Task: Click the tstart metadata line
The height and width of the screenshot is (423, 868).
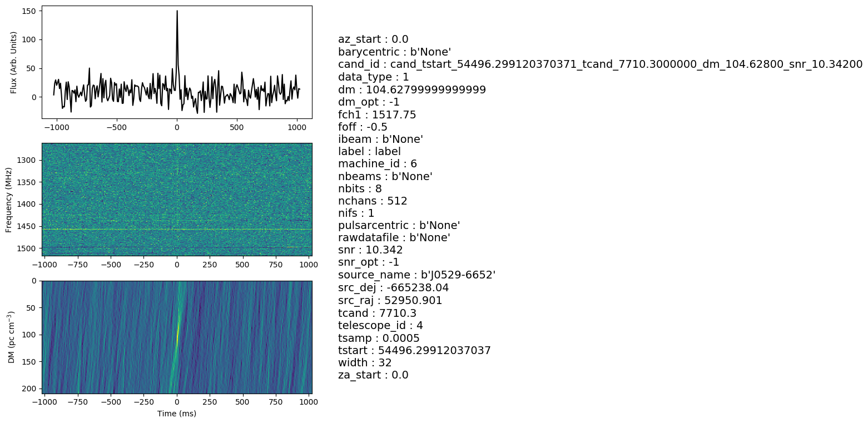Action: coord(414,350)
